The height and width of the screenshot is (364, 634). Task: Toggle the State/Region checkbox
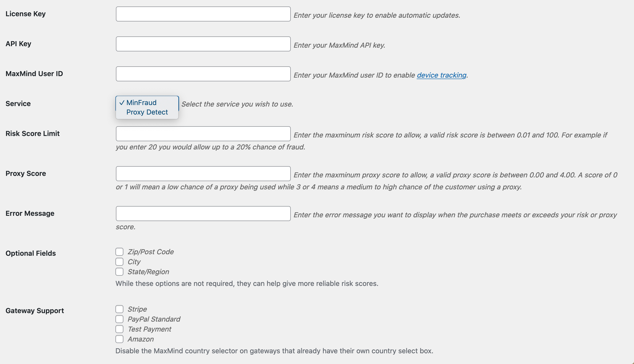tap(119, 272)
